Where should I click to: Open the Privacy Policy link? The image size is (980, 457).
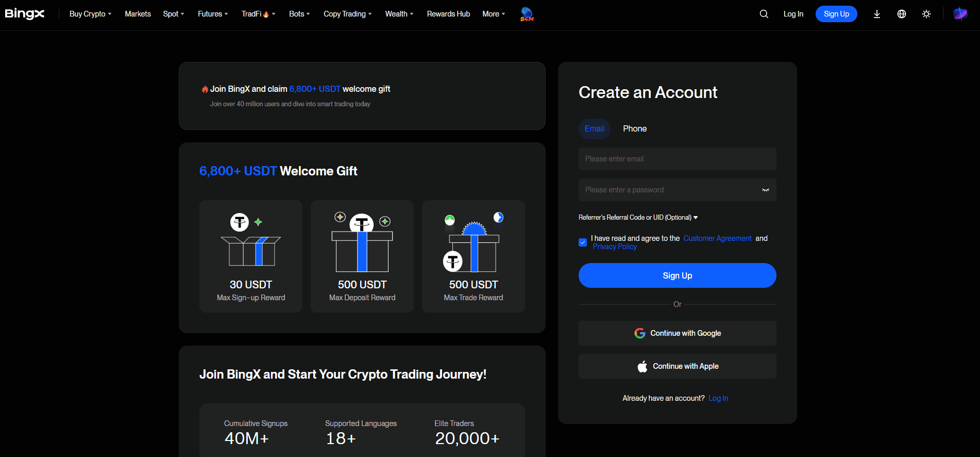pos(615,247)
